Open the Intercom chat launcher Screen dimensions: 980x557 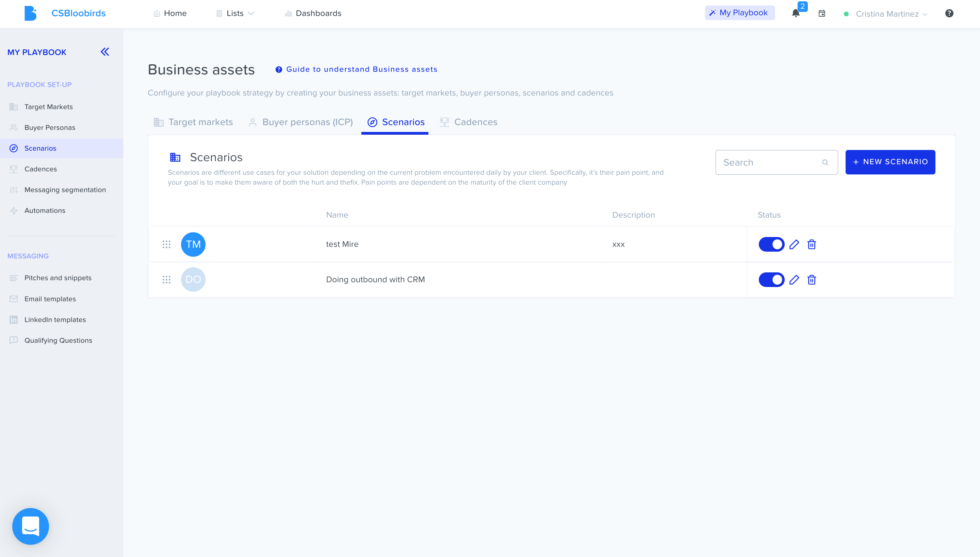tap(31, 526)
